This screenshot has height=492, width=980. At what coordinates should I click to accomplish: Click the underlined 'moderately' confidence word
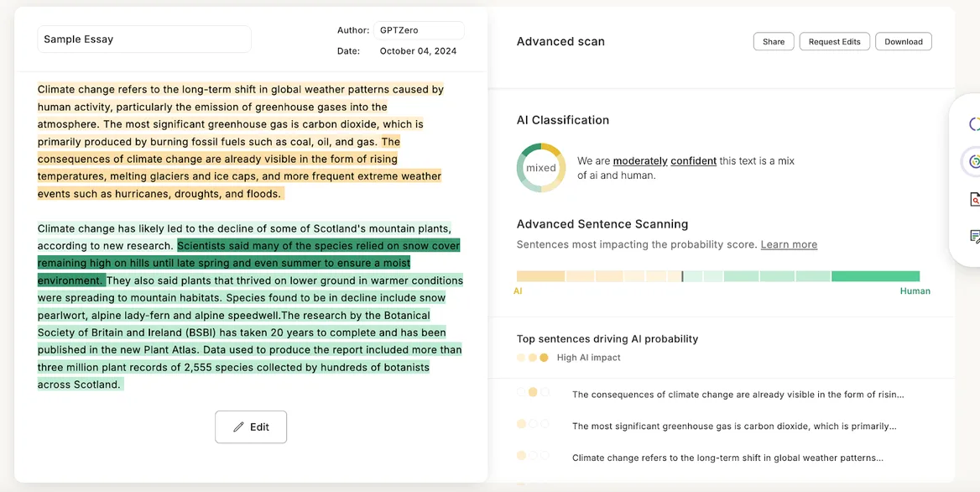pos(640,160)
